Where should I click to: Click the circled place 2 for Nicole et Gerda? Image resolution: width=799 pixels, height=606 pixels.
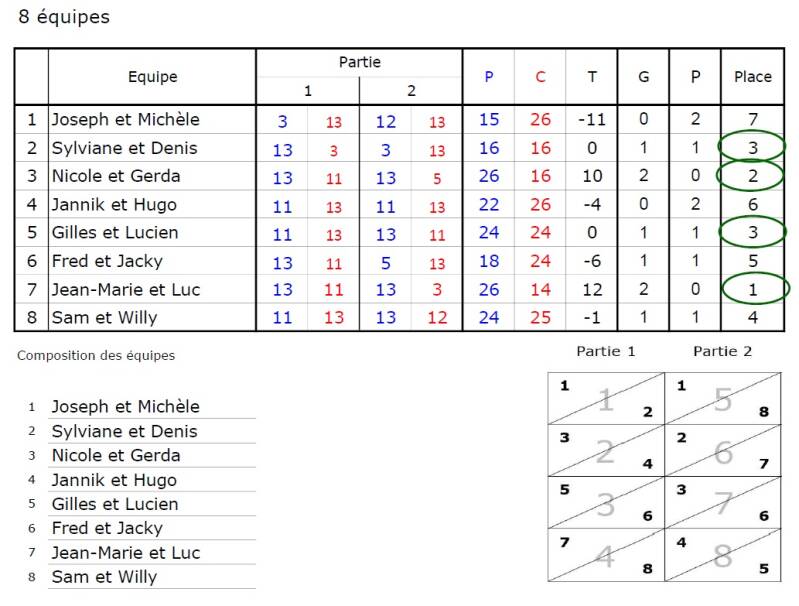tap(750, 175)
